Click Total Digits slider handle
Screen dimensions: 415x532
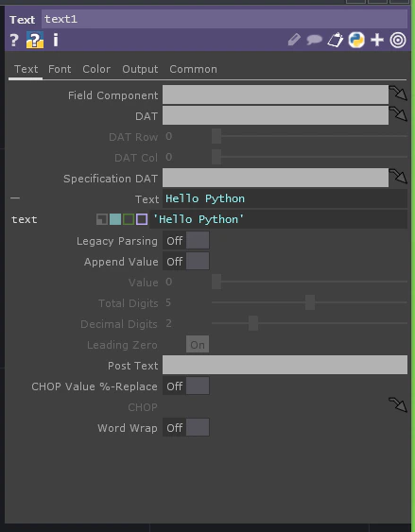(310, 302)
